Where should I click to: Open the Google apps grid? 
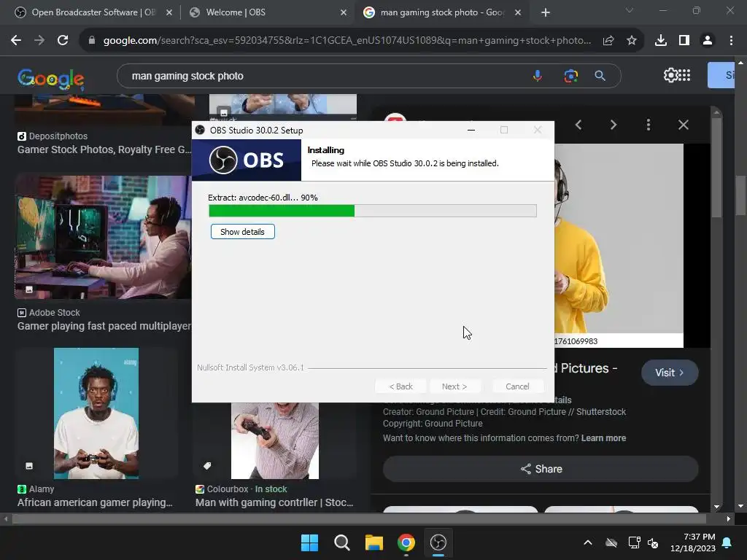(x=684, y=75)
